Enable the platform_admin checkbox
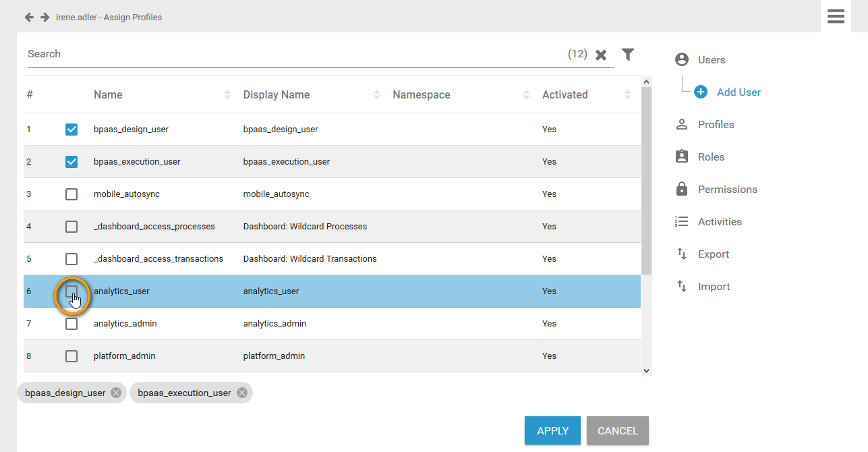 (71, 356)
